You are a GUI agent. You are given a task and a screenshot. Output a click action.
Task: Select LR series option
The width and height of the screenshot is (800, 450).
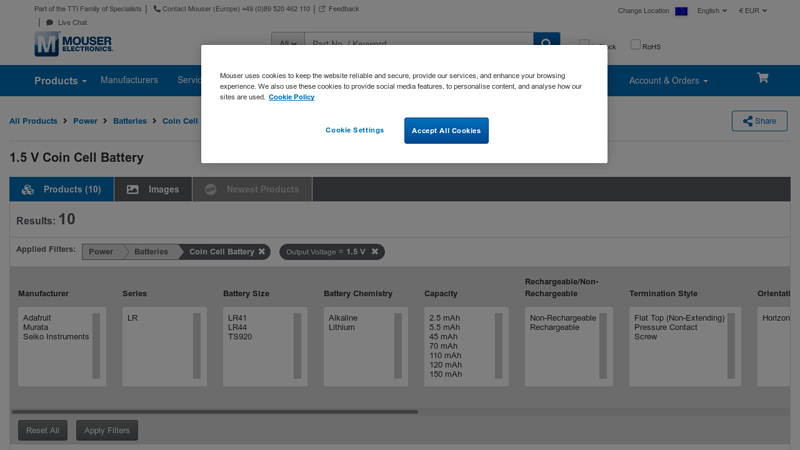tap(133, 318)
